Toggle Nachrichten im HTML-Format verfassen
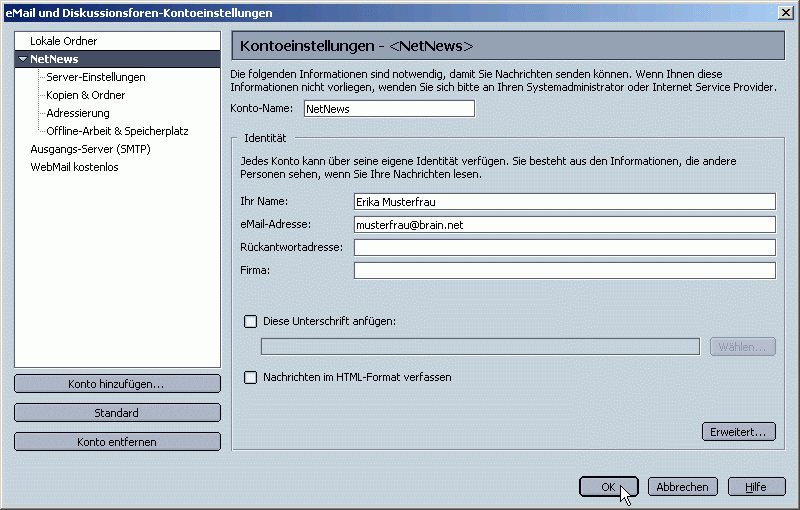The height and width of the screenshot is (510, 800). point(251,377)
